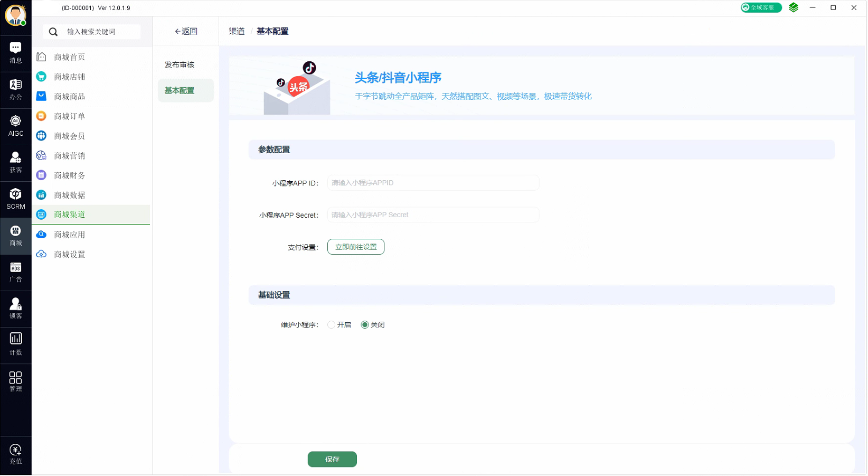Click the green layers icon in title bar

click(x=793, y=7)
